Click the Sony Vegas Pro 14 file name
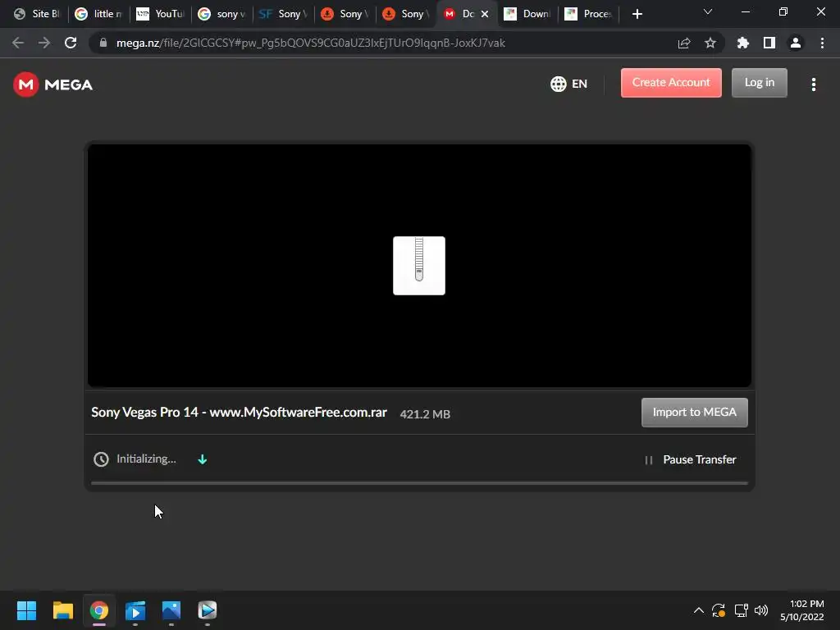Viewport: 840px width, 630px height. click(x=239, y=413)
